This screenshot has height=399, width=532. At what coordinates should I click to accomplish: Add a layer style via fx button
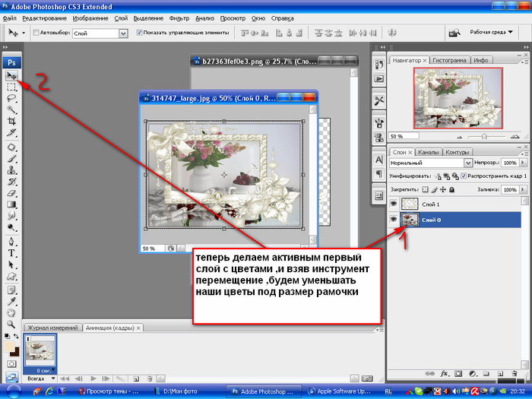point(445,374)
